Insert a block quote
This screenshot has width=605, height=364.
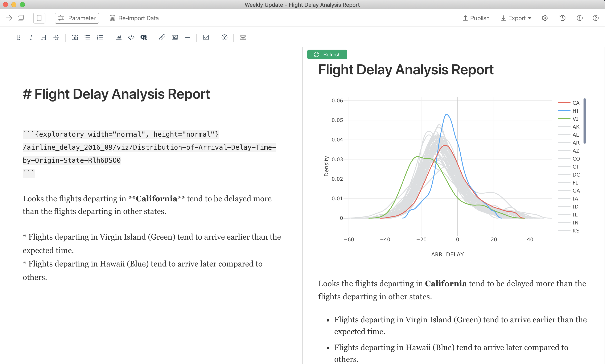tap(75, 37)
